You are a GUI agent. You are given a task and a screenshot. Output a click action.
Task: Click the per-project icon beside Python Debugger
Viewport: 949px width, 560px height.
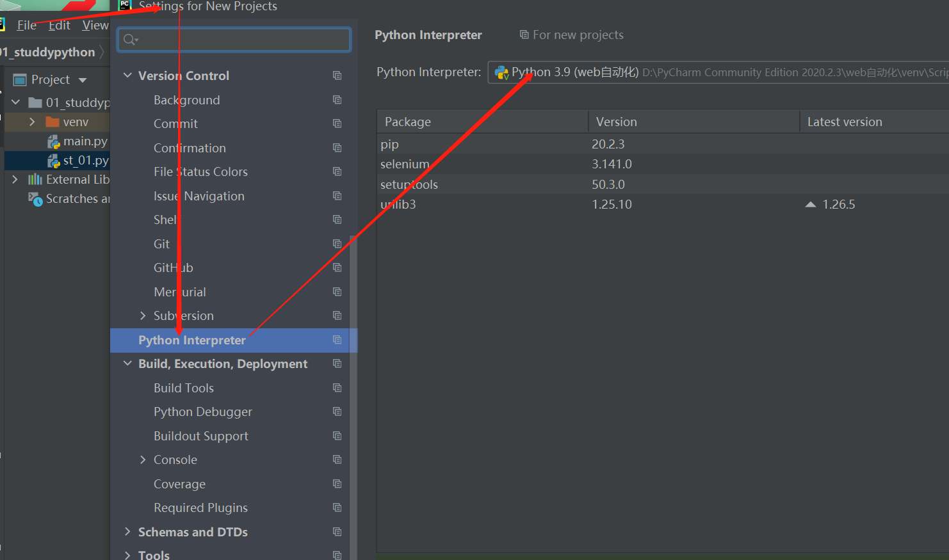coord(337,412)
